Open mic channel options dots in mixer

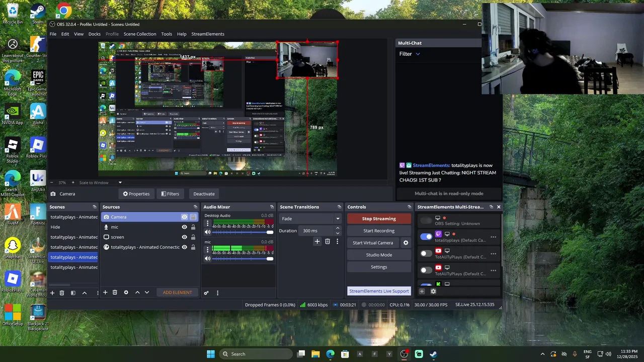[x=207, y=249]
